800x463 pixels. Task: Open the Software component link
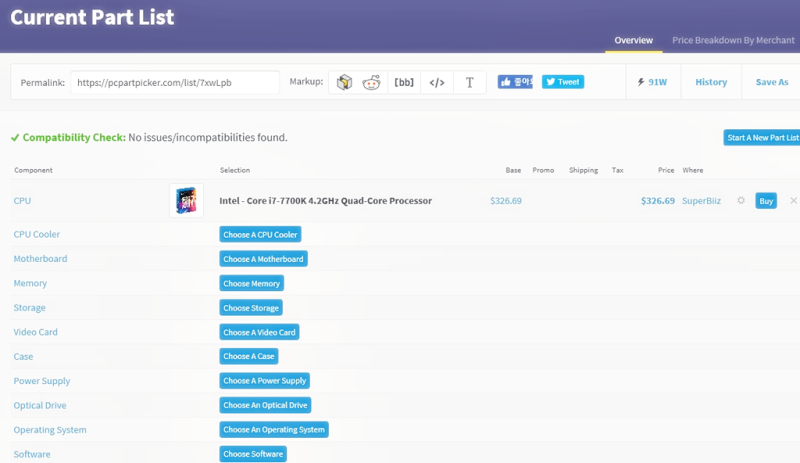[x=32, y=454]
